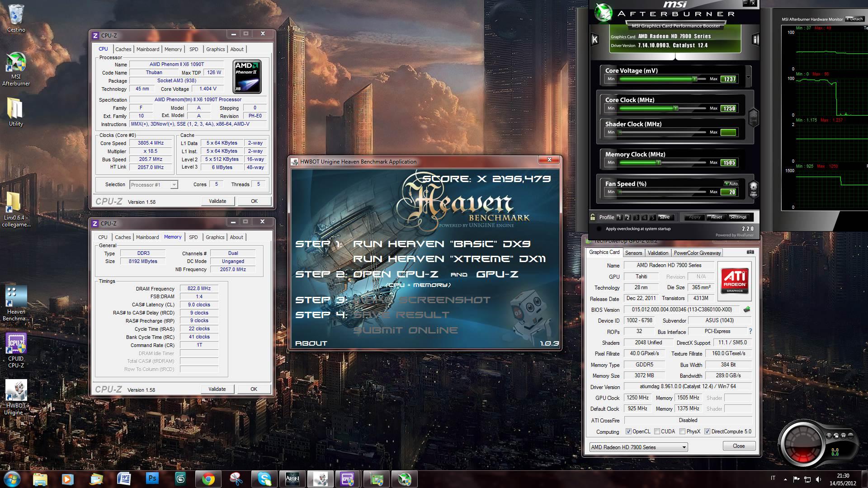
Task: Open the HWBOT Unigine desktop shortcut
Action: (x=16, y=397)
